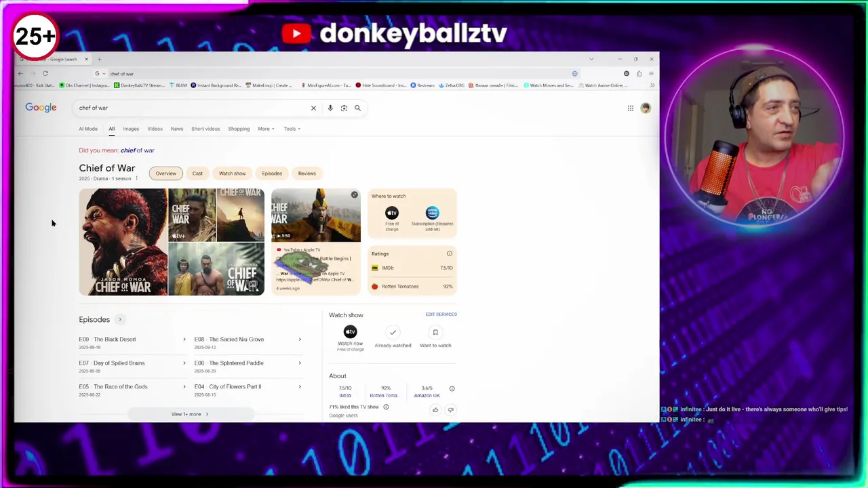Viewport: 868px width, 488px height.
Task: Click EDIT SERVICES link
Action: coord(441,314)
